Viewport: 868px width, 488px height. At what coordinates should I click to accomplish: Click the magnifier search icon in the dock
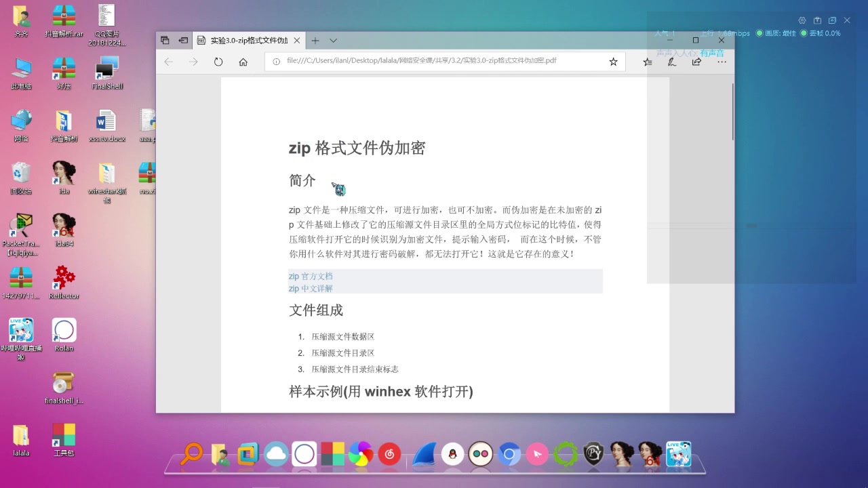pyautogui.click(x=191, y=453)
